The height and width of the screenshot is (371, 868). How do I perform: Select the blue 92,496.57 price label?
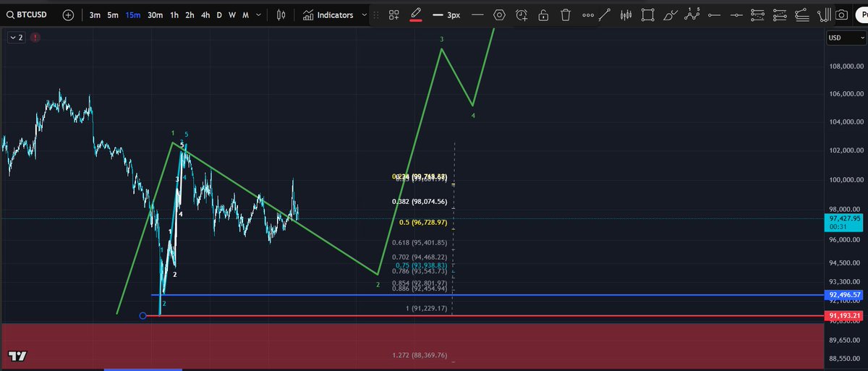pos(843,295)
